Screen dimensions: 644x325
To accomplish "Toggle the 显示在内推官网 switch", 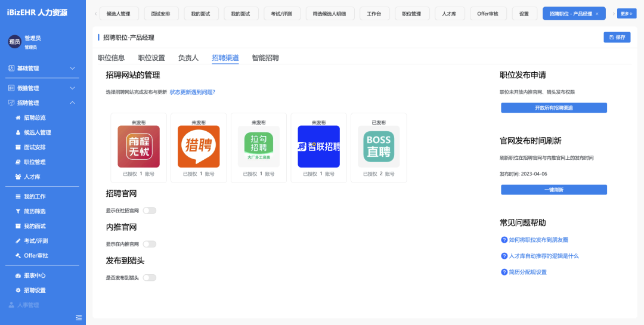I will (149, 244).
